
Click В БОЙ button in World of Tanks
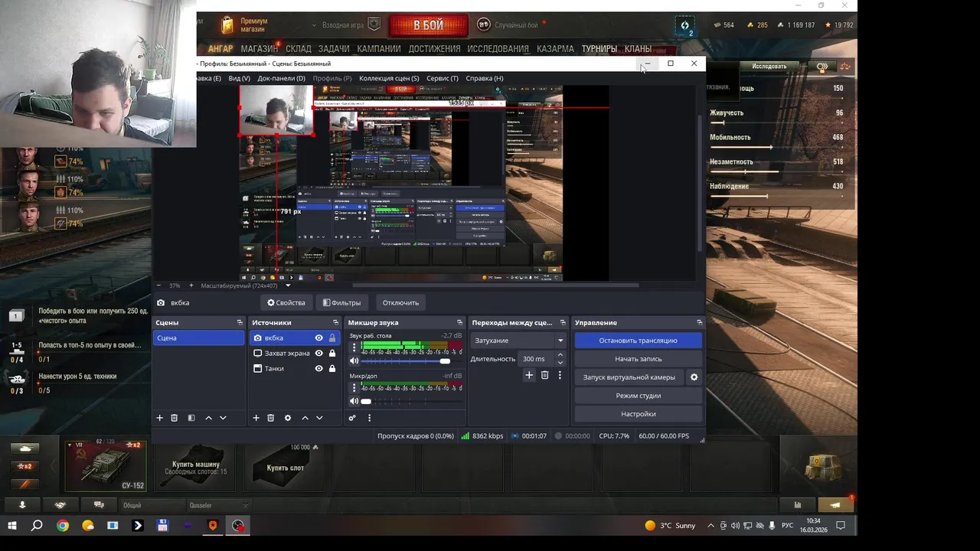pyautogui.click(x=428, y=25)
